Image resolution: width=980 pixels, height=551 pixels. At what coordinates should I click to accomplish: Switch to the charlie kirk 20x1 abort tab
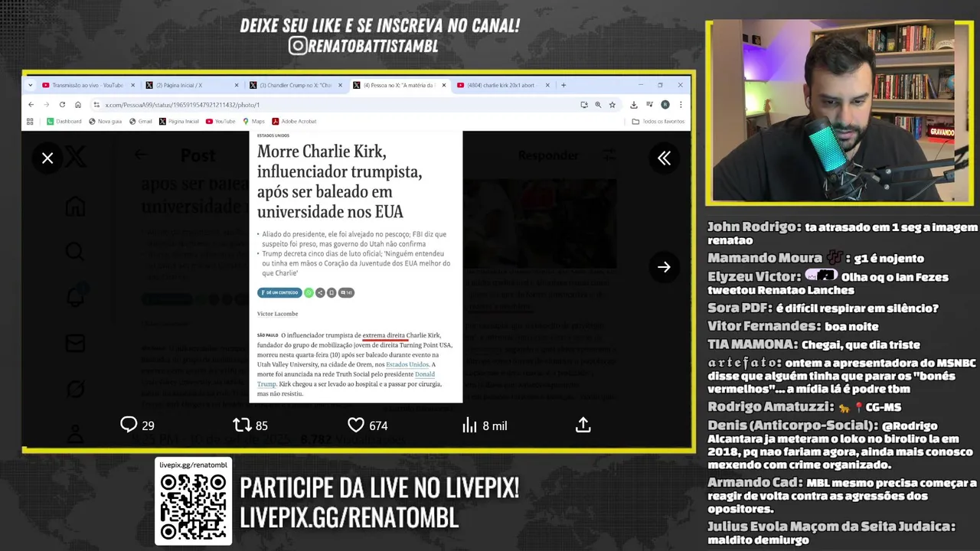(502, 85)
